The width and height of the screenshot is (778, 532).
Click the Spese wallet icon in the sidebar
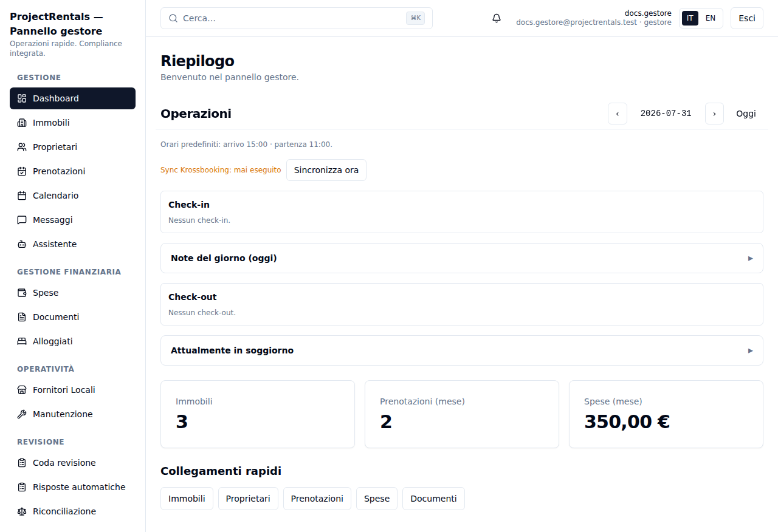coord(22,293)
